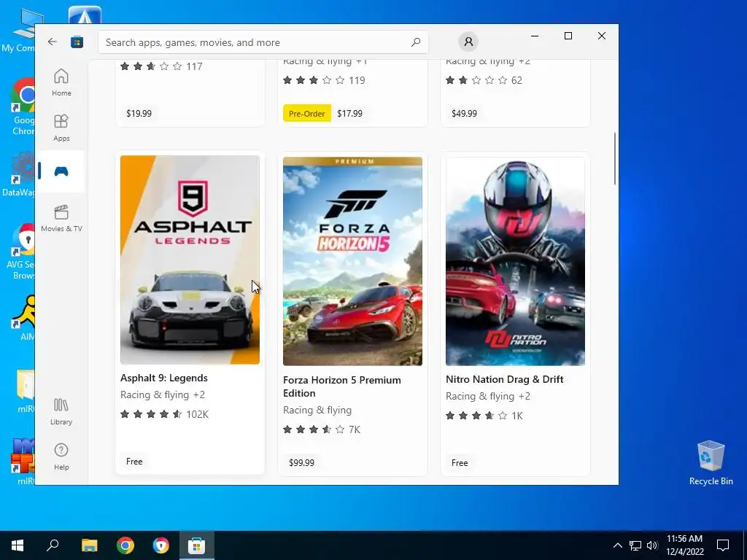The image size is (747, 560).
Task: Open Movies & TV in sidebar
Action: 61,218
